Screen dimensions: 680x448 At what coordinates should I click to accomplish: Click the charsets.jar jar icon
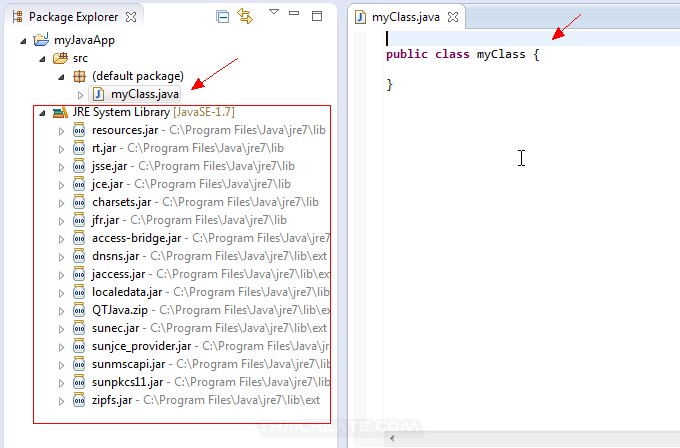(x=79, y=202)
